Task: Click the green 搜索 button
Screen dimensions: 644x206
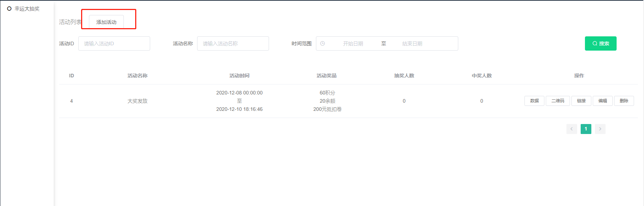Action: 601,43
